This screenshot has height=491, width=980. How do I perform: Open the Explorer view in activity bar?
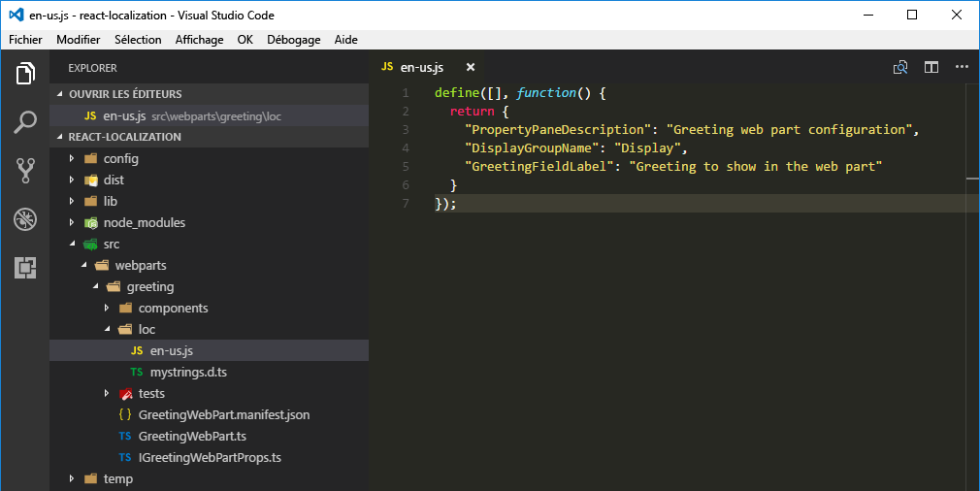[x=25, y=74]
